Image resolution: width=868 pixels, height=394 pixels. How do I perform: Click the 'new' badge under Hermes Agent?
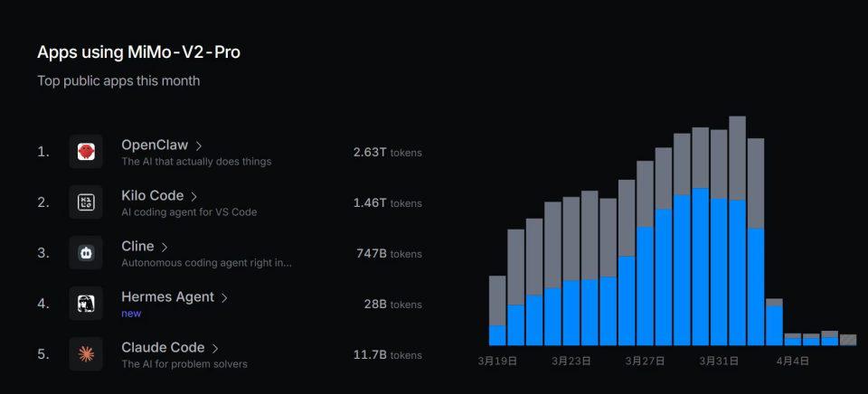click(x=131, y=314)
